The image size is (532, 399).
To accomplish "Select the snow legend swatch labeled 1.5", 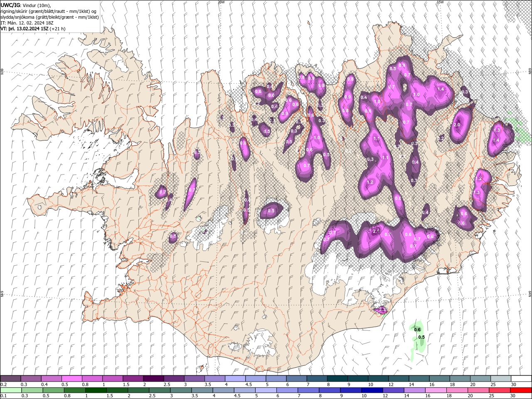I will (x=133, y=379).
